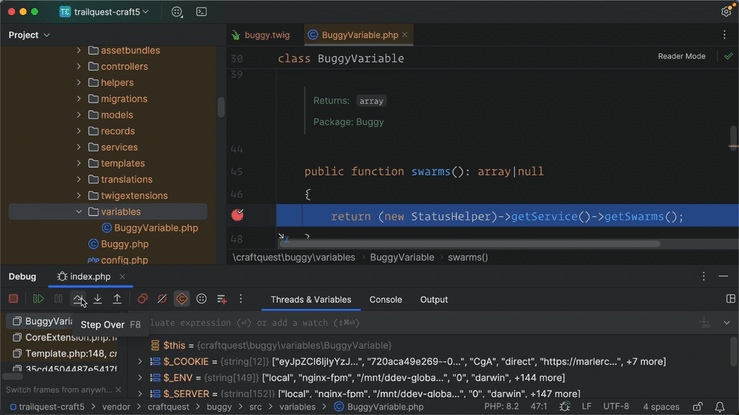Open IDE settings gear icon
Screen dimensions: 739x415
point(726,12)
